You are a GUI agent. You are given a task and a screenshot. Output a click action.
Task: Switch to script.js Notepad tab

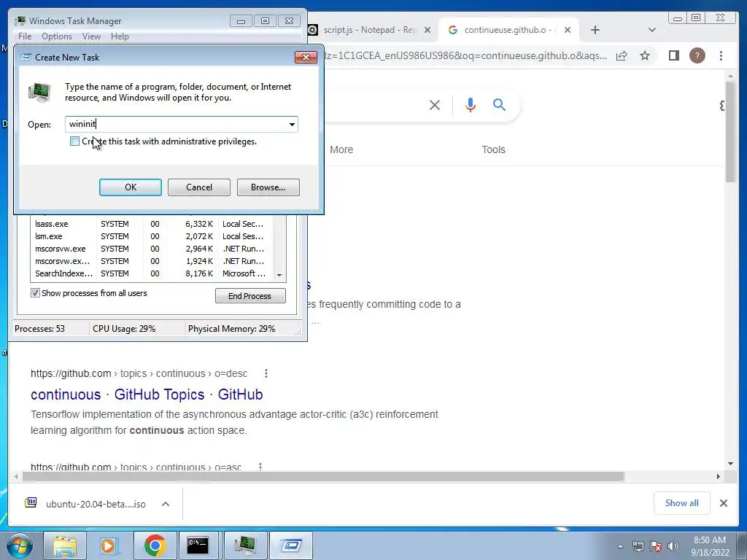(369, 30)
